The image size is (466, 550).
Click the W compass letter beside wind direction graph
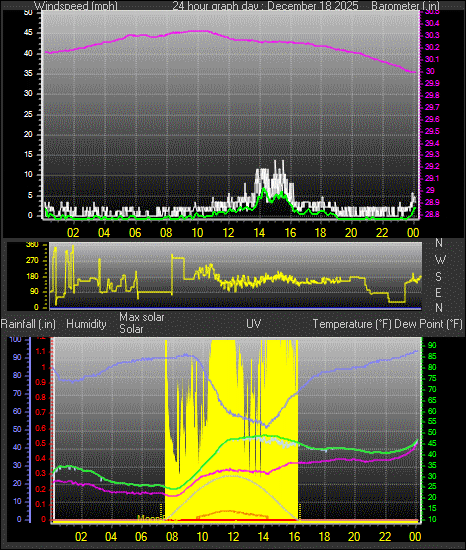pyautogui.click(x=440, y=260)
